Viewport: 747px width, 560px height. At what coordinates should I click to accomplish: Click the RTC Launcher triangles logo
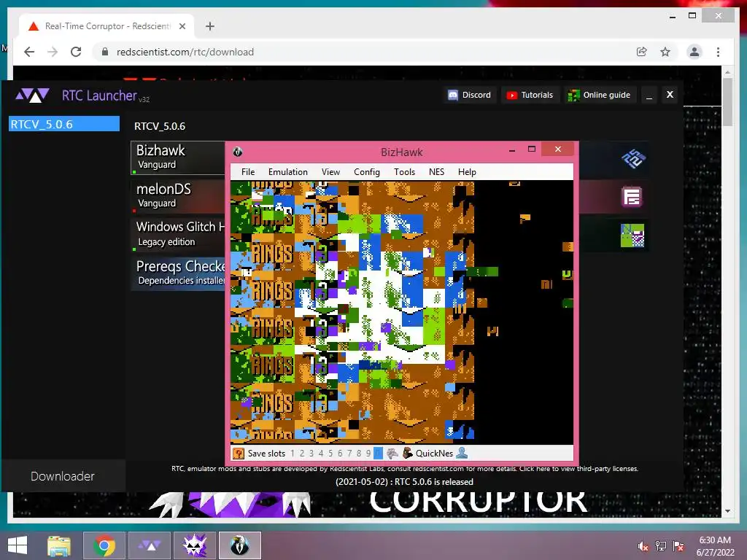pos(32,96)
